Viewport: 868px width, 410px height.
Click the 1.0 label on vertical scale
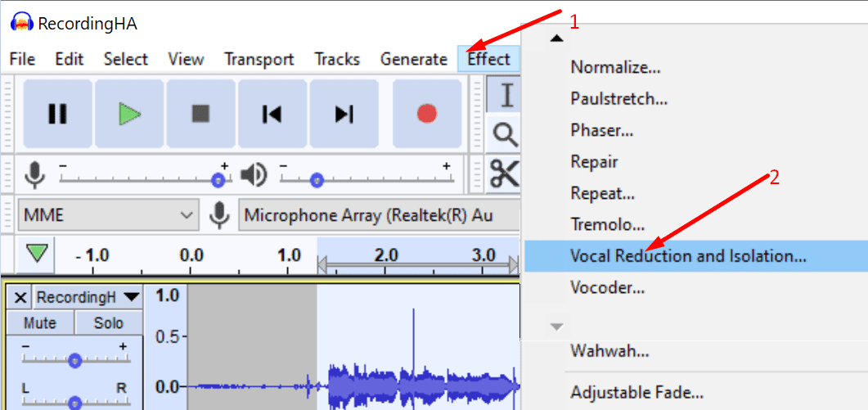click(x=168, y=295)
